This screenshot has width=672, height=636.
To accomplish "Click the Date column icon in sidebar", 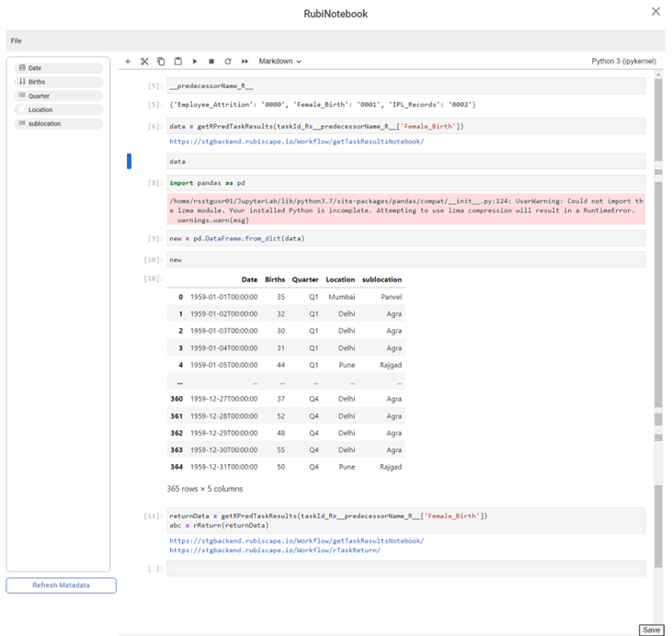I will coord(22,68).
